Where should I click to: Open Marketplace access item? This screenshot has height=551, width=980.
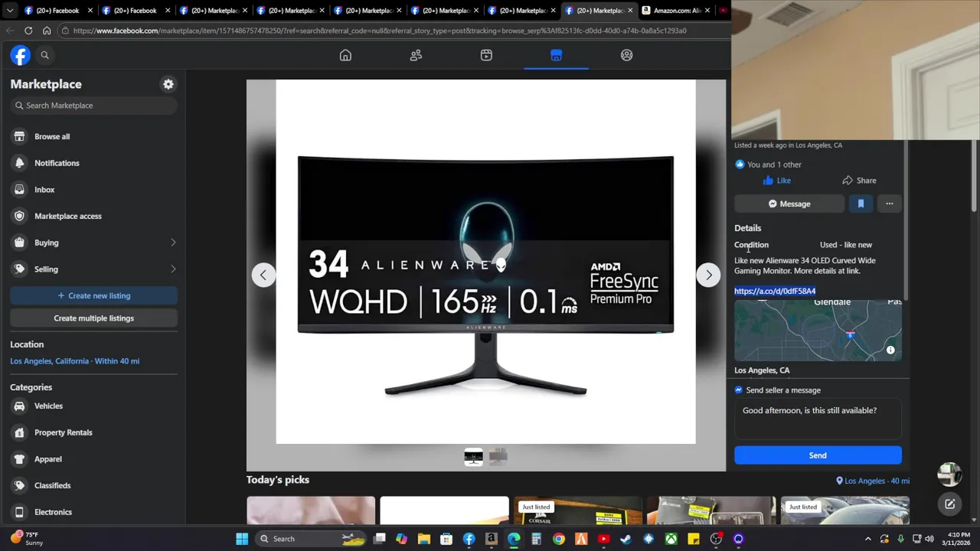(93, 216)
